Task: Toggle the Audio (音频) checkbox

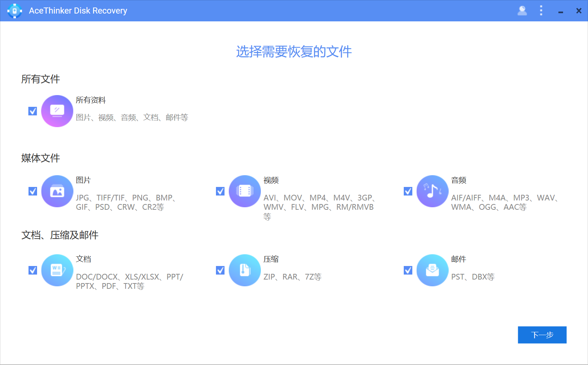Action: pyautogui.click(x=408, y=191)
